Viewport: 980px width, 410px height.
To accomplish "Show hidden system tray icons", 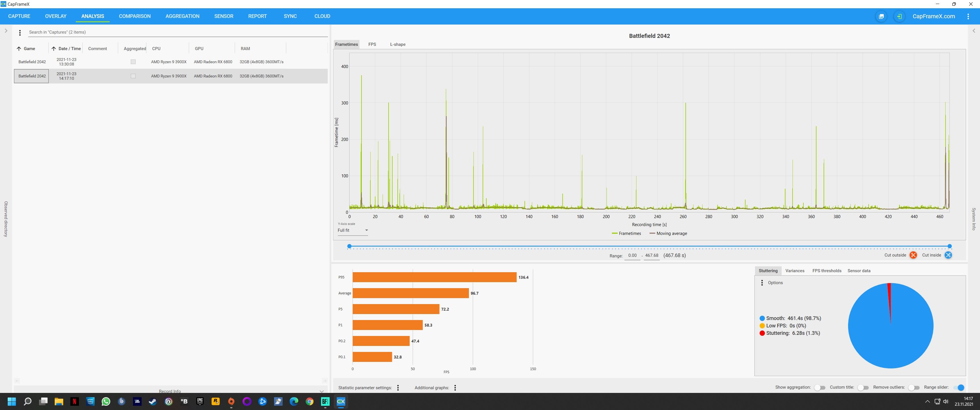I will (928, 401).
